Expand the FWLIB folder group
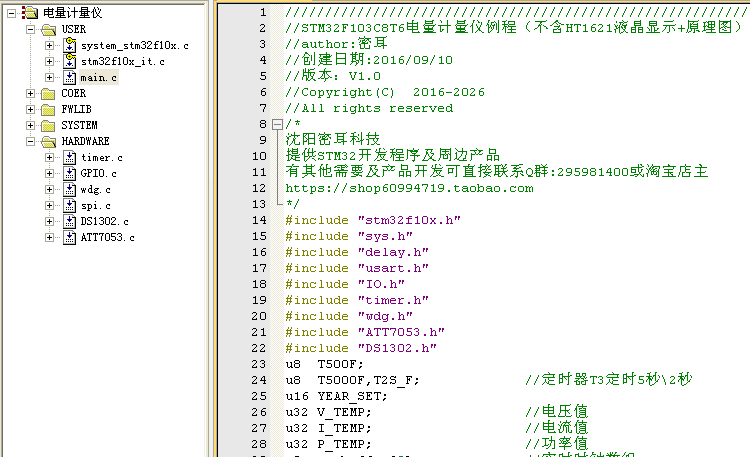 coord(31,109)
